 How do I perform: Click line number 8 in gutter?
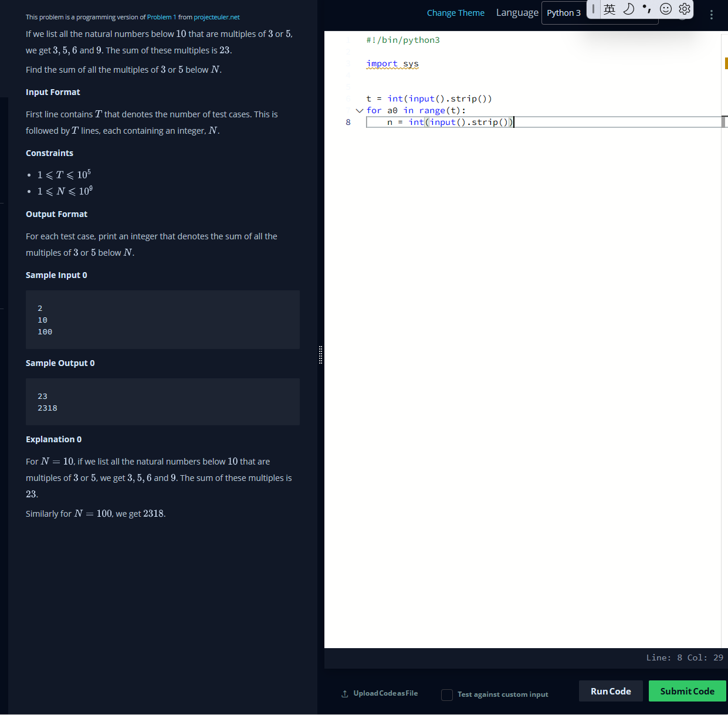[348, 122]
